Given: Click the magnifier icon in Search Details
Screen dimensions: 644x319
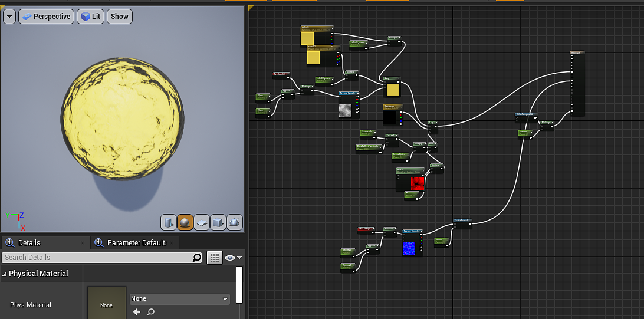Looking at the screenshot, I should 197,258.
